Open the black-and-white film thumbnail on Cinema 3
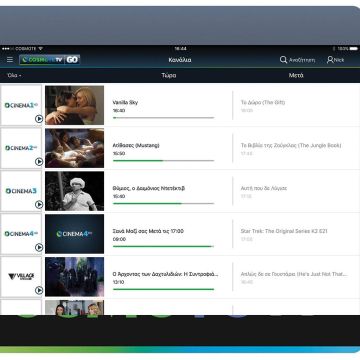The image size is (360, 360). [75, 191]
